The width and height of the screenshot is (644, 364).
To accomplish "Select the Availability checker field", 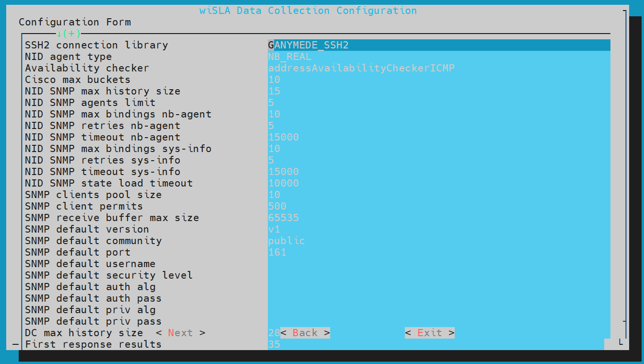I will click(438, 68).
